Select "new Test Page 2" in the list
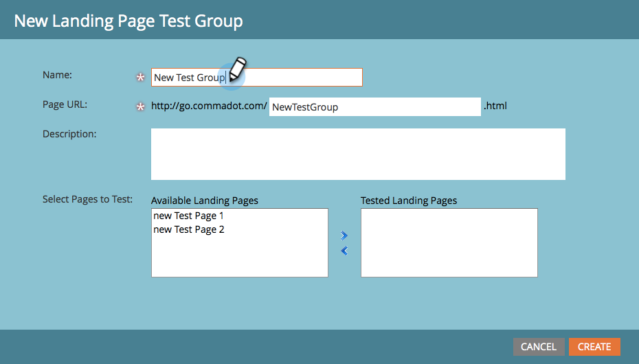This screenshot has height=364, width=639. (189, 229)
